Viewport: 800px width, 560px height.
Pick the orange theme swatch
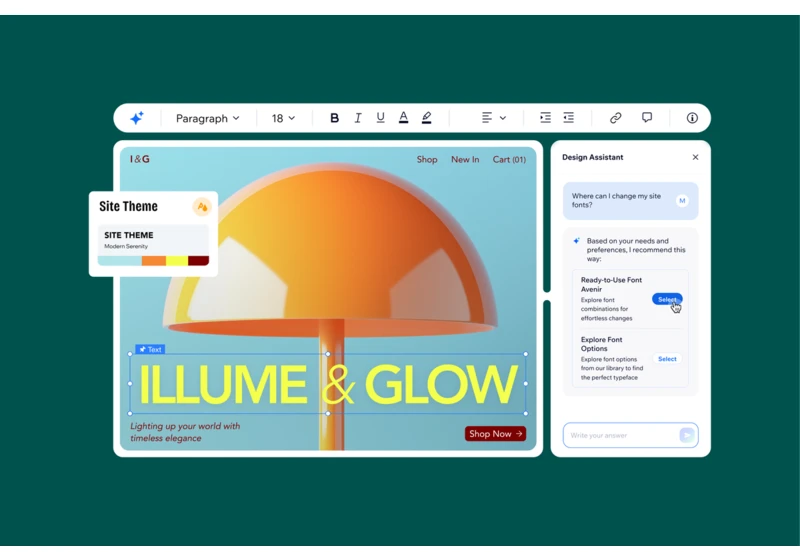[x=154, y=261]
